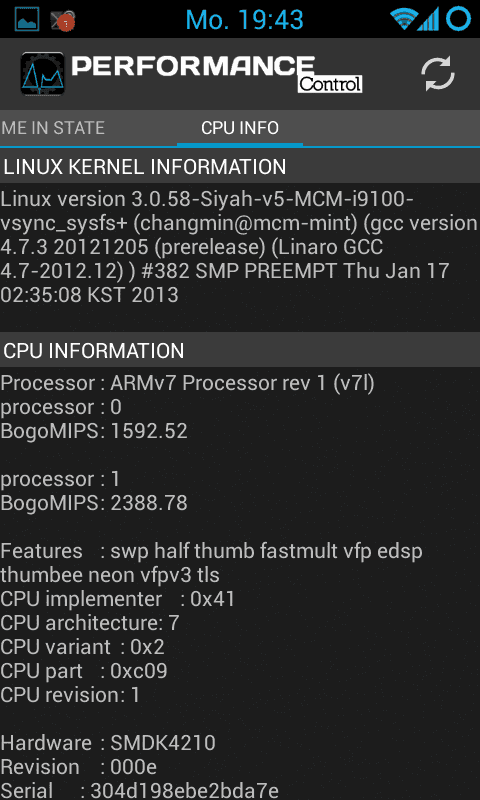Tap the CPU part 0xc09 line

point(84,671)
